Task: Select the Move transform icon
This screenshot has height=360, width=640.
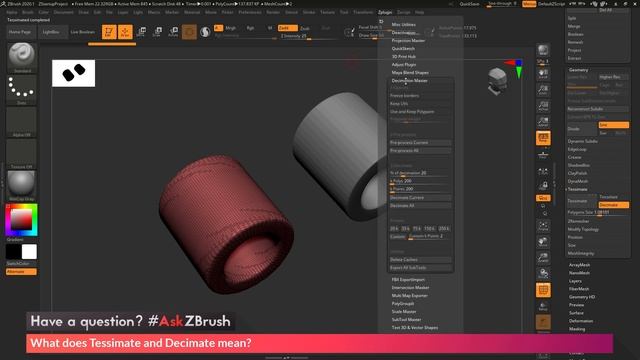Action: pyautogui.click(x=142, y=32)
